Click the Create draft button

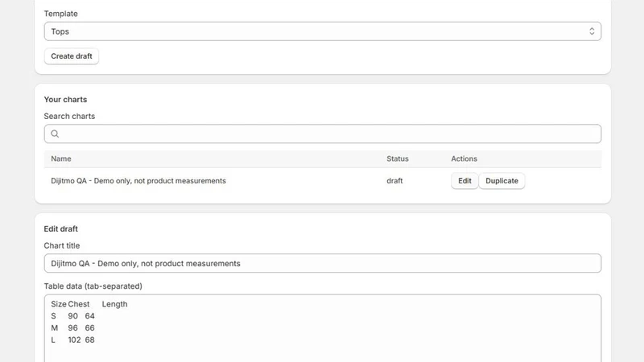click(x=72, y=56)
